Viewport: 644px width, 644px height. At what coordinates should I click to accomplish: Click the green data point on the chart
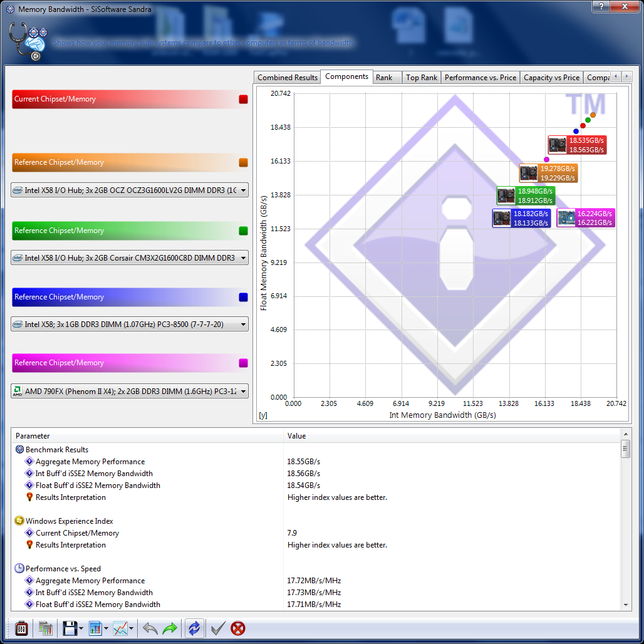coord(588,120)
